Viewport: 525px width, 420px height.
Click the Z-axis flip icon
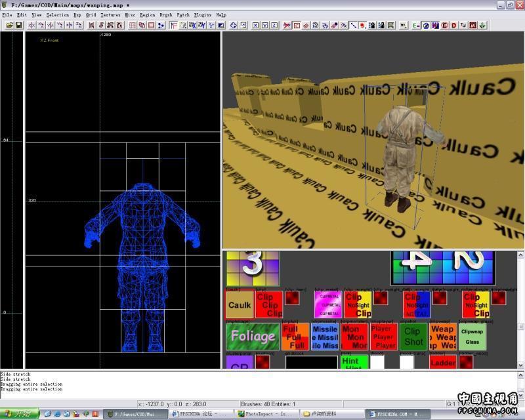click(70, 25)
